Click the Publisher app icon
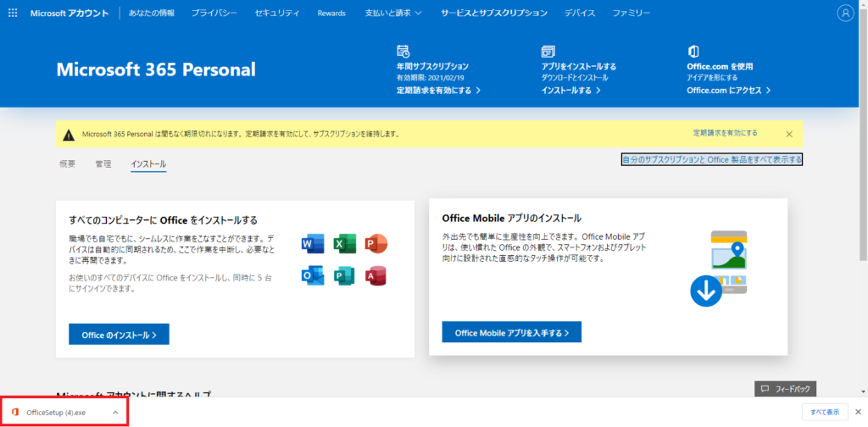 pyautogui.click(x=344, y=275)
